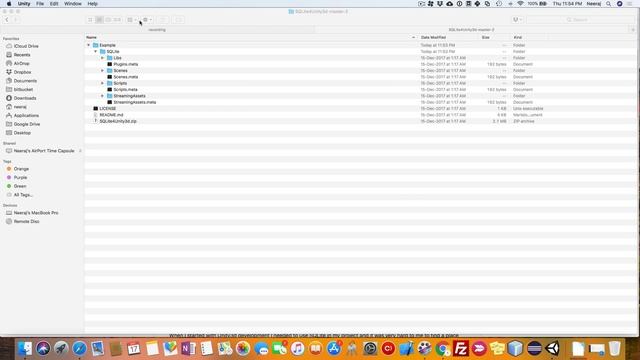The height and width of the screenshot is (360, 640).
Task: Filter by Green tag
Action: pyautogui.click(x=20, y=186)
